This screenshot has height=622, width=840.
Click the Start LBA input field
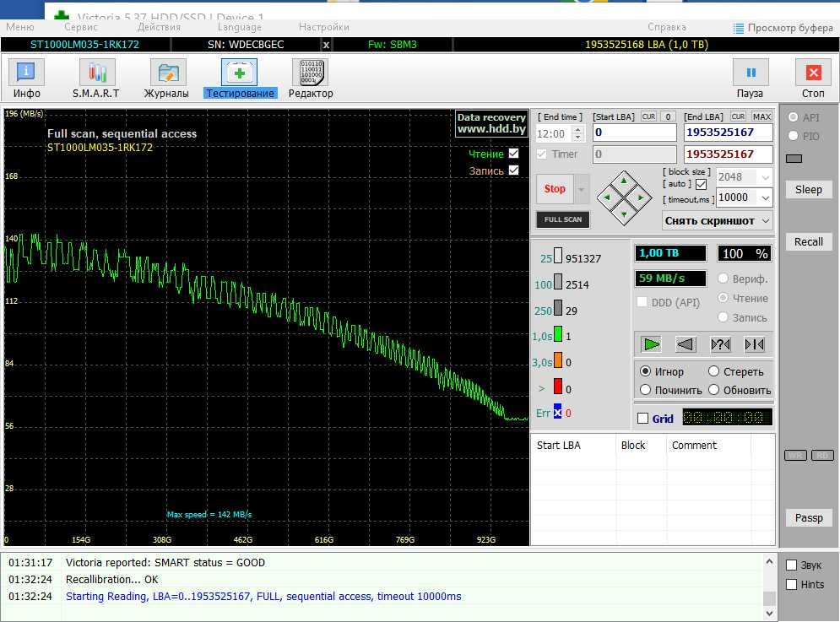point(635,133)
